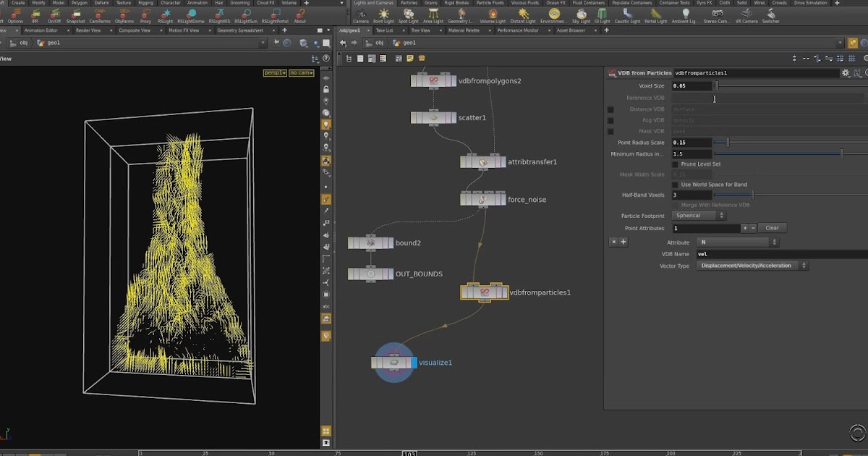
Task: Open the VDB from Particles gear menu
Action: 845,72
